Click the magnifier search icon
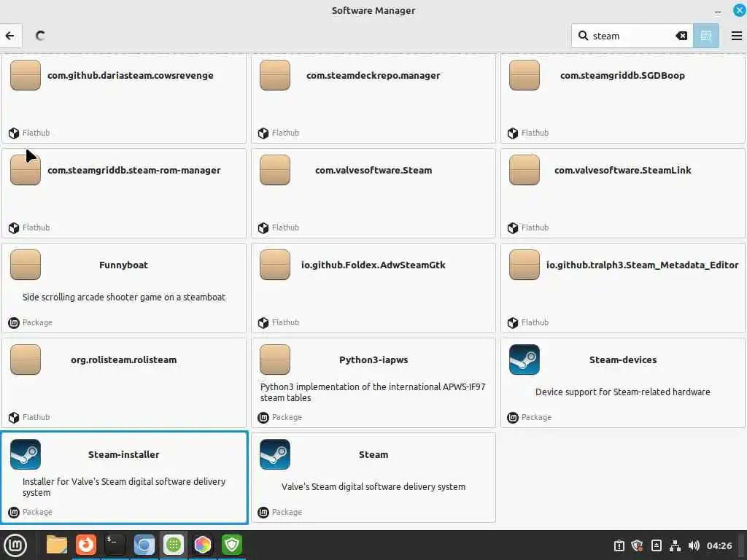The image size is (747, 560). [x=583, y=36]
